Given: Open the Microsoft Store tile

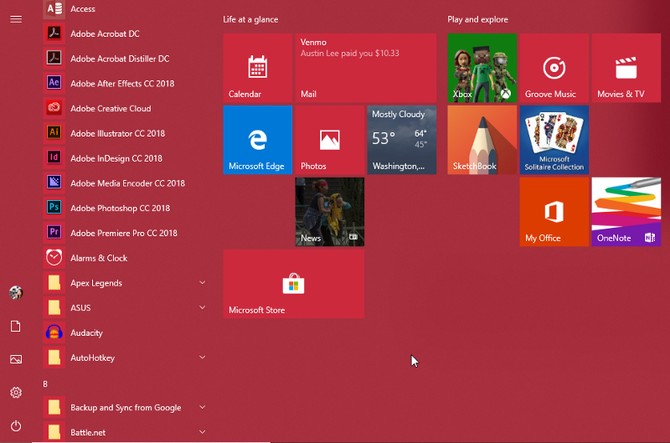Looking at the screenshot, I should click(x=293, y=284).
